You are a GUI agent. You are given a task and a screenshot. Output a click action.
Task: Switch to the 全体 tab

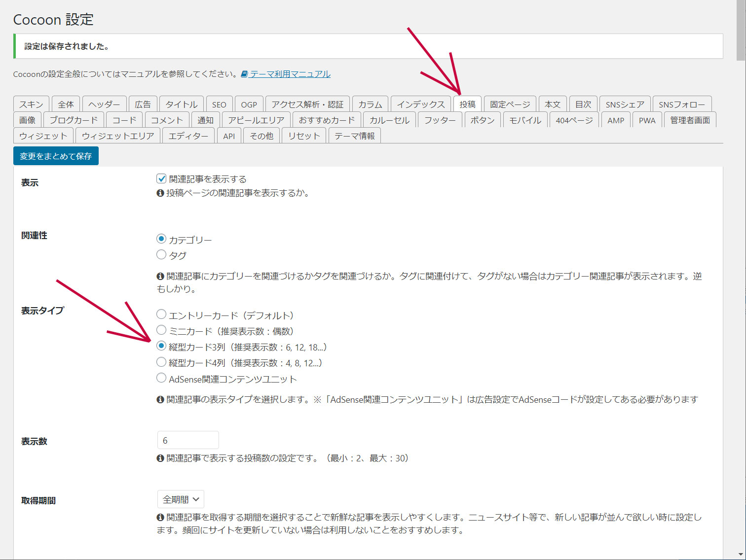click(x=66, y=104)
